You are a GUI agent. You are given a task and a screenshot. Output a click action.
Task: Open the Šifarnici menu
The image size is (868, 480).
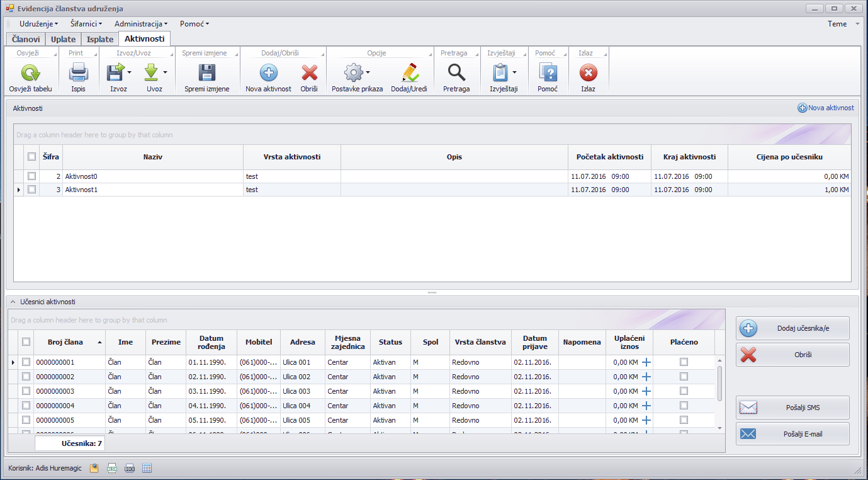86,24
